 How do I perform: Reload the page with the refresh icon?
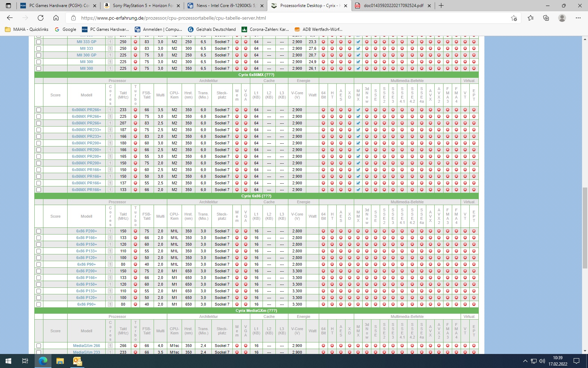tap(41, 18)
